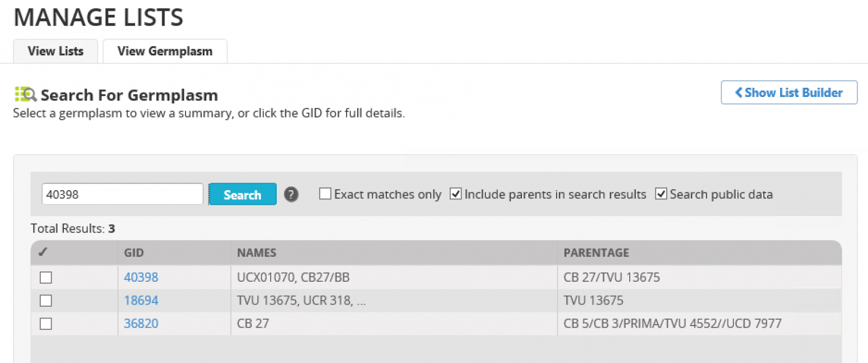Click the Search For Germplasm magnifier icon
The width and height of the screenshot is (868, 363).
click(25, 94)
